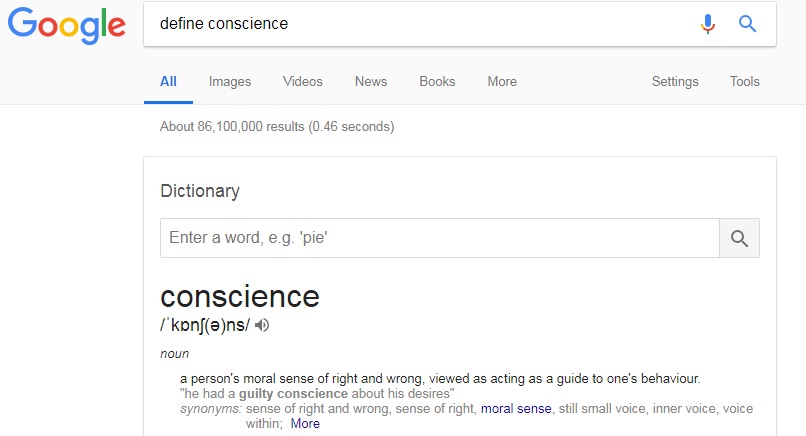
Task: Play pronunciation with the speaker icon
Action: coord(263,325)
